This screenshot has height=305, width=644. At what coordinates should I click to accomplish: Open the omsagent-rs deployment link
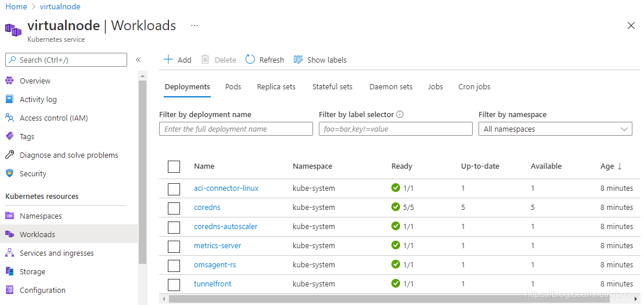215,265
